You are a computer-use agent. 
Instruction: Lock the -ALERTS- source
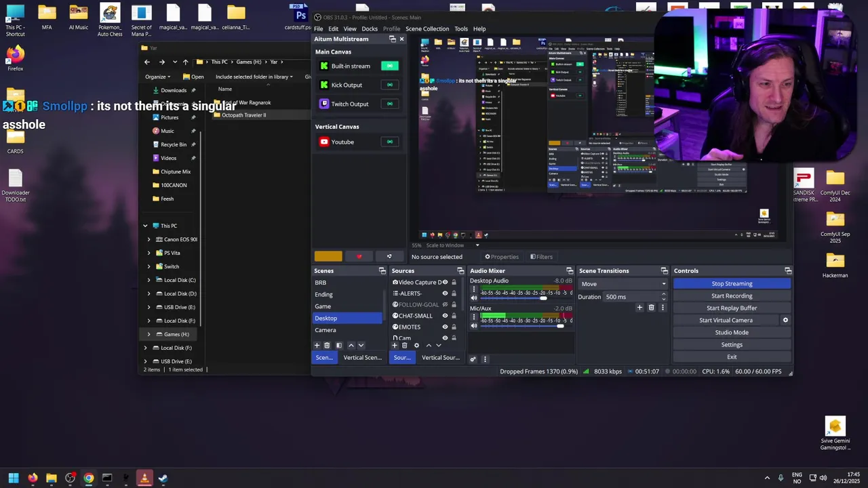tap(454, 293)
